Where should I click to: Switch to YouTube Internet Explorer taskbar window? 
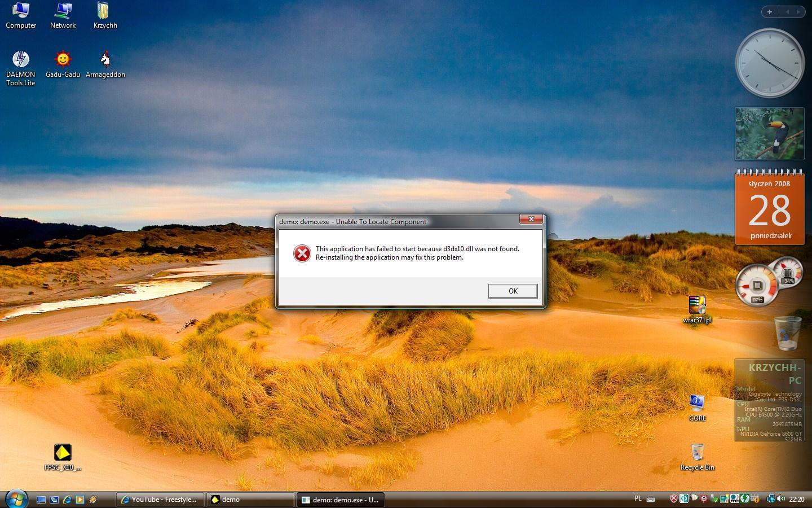pos(160,500)
